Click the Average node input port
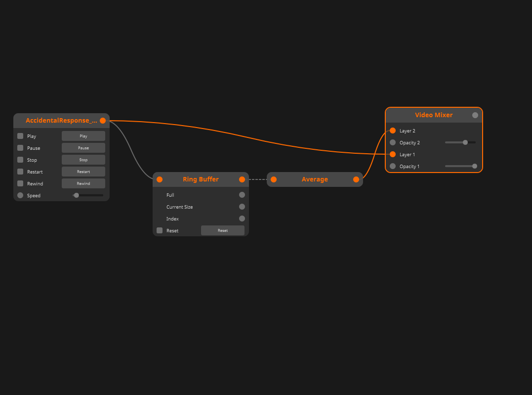The image size is (532, 395). point(274,179)
